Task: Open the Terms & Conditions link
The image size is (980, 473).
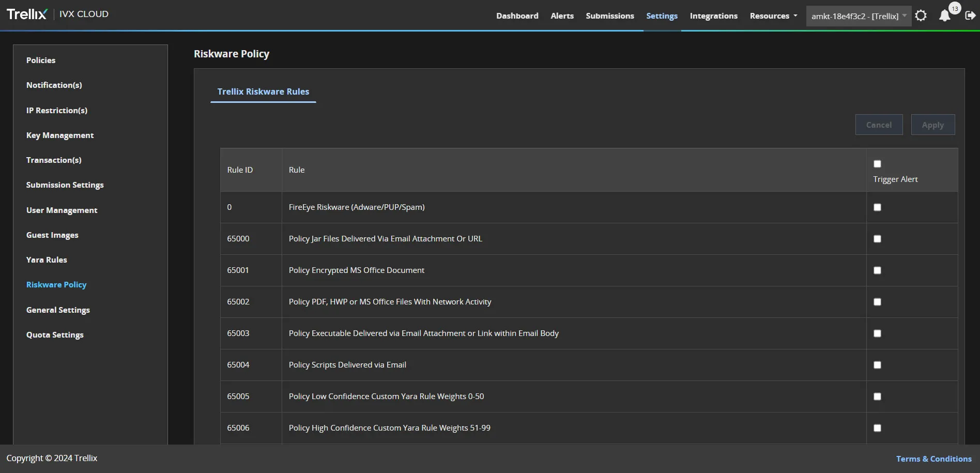Action: [933, 459]
